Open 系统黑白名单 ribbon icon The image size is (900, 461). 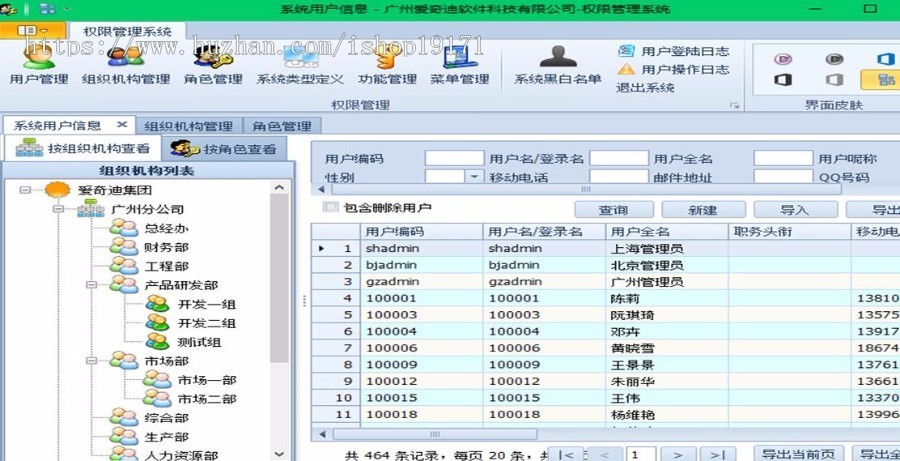coord(557,64)
